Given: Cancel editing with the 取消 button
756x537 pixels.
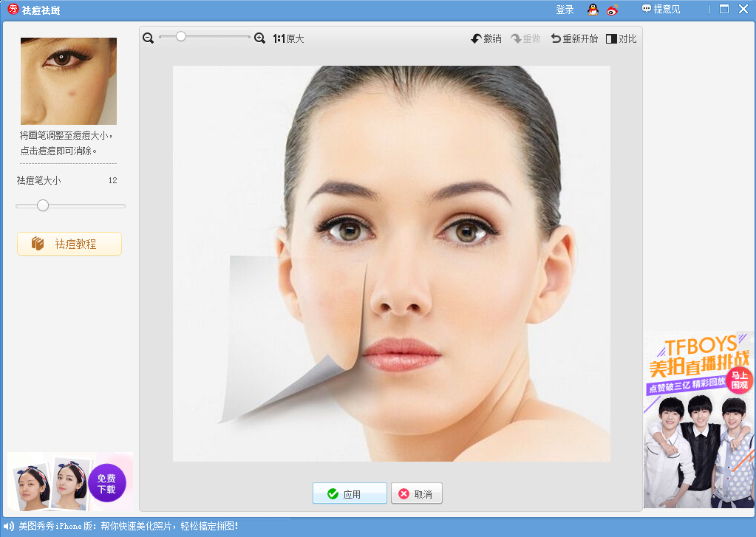Looking at the screenshot, I should pyautogui.click(x=416, y=493).
